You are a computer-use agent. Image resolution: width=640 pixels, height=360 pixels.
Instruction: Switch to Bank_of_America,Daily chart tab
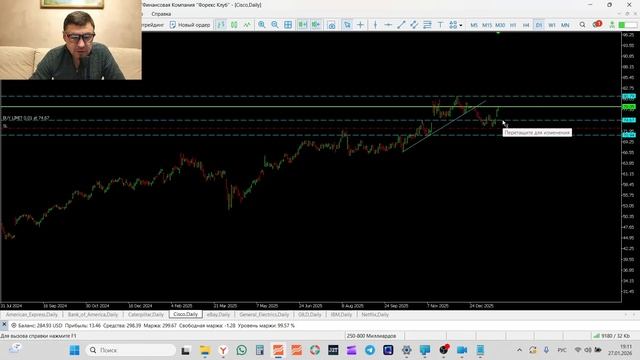click(x=93, y=315)
